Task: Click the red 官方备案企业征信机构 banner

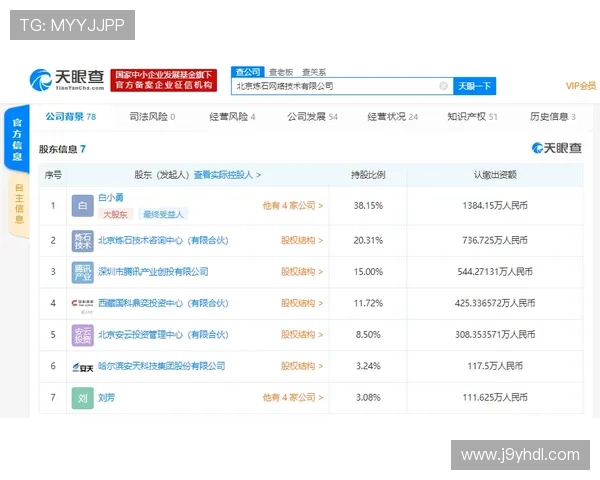Action: point(164,80)
